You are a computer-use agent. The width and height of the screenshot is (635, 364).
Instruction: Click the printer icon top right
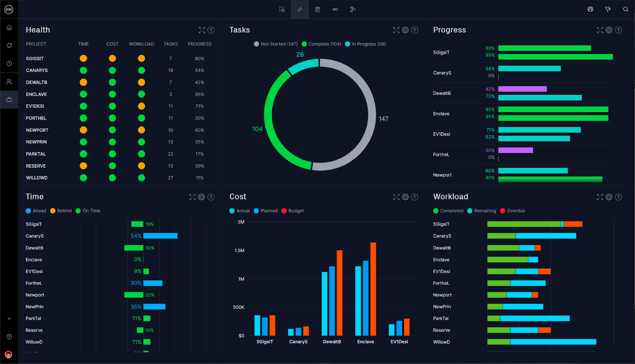[591, 9]
